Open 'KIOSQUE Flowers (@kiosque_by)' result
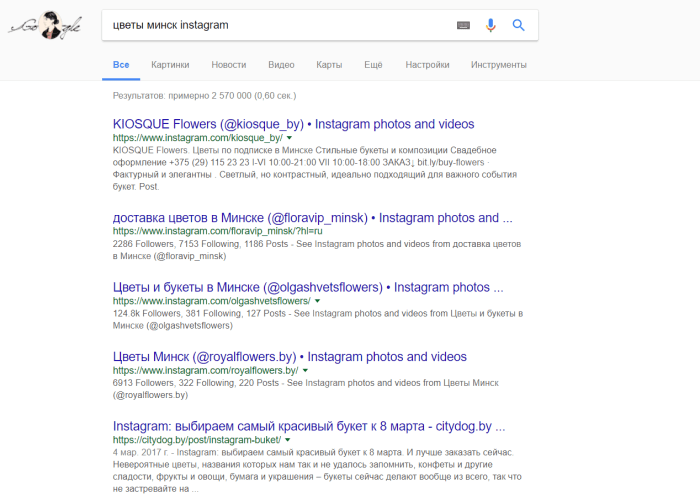The width and height of the screenshot is (700, 500). tap(293, 124)
